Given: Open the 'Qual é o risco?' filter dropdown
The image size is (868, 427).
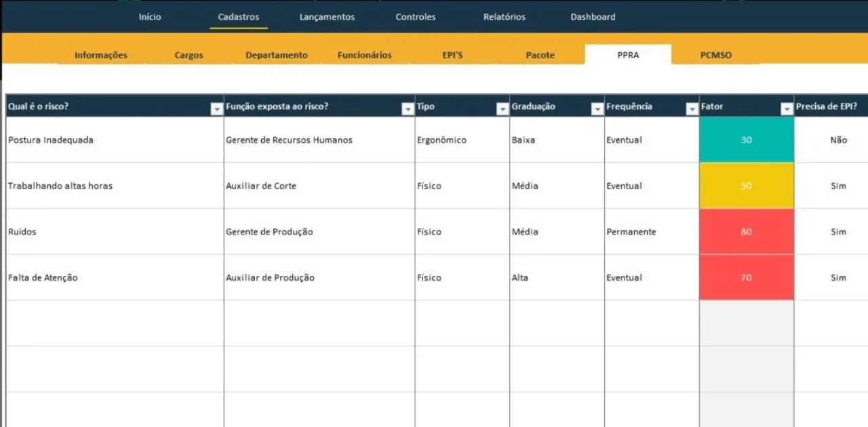Looking at the screenshot, I should pos(216,109).
